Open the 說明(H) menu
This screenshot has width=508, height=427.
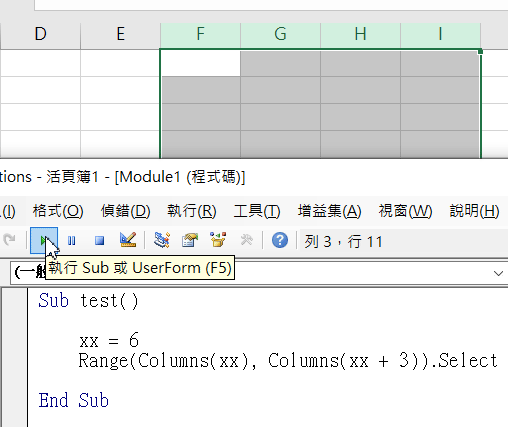point(474,211)
